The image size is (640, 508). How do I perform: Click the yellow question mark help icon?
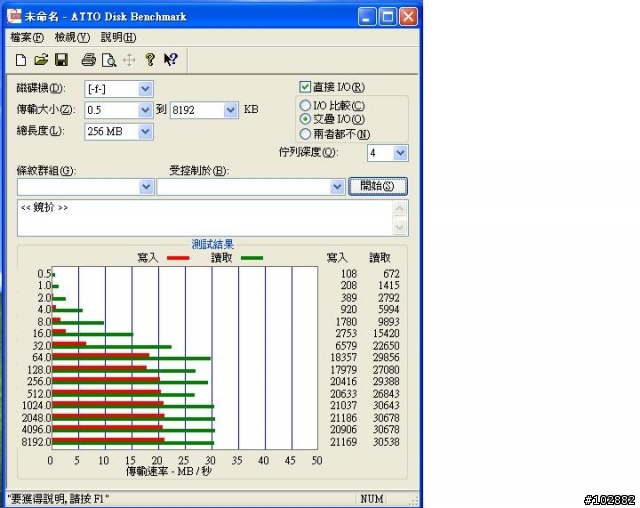coord(150,60)
